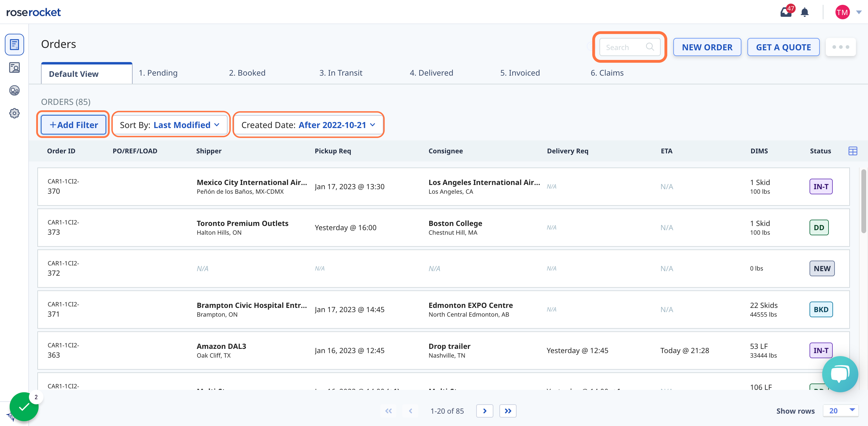Go to next page of orders
The width and height of the screenshot is (868, 426).
485,411
